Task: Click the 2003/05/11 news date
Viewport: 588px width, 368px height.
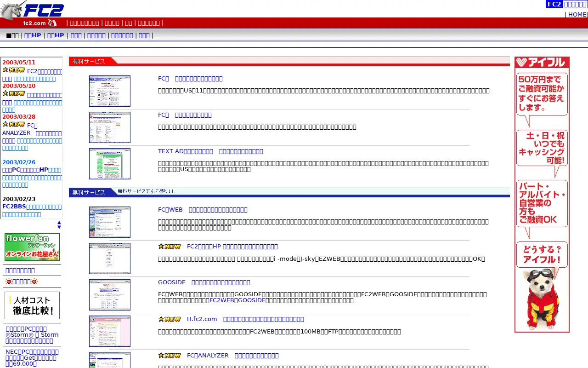Action: (x=19, y=63)
